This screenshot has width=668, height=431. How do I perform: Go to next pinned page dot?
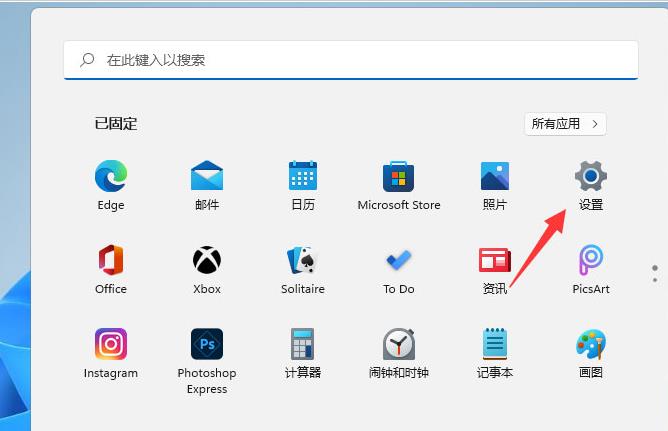click(x=655, y=280)
